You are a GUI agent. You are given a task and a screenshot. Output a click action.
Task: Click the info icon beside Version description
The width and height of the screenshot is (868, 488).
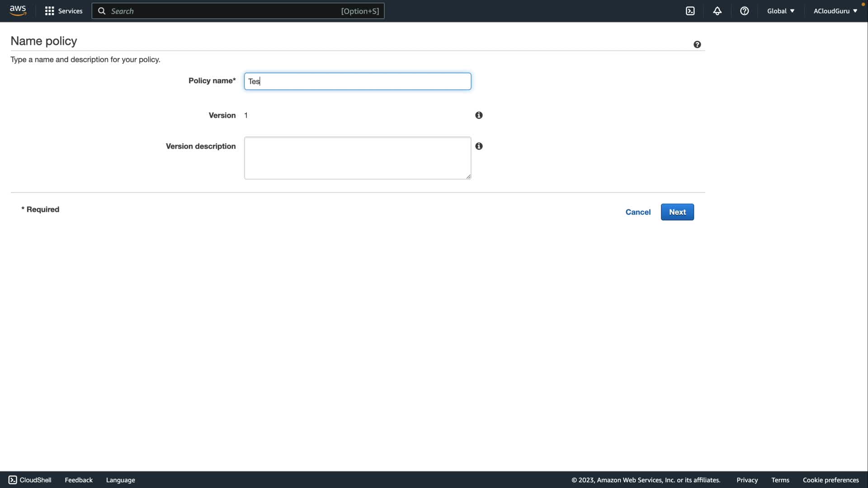(x=479, y=146)
